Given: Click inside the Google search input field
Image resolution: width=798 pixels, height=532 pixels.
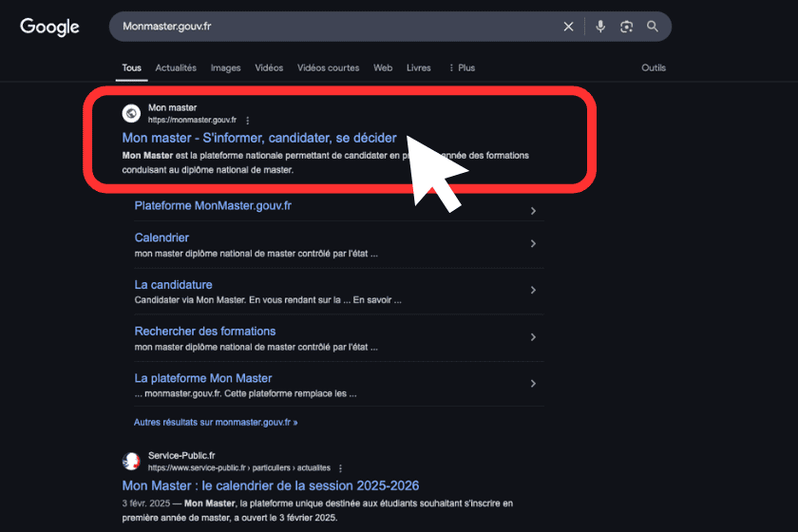Looking at the screenshot, I should pos(332,27).
